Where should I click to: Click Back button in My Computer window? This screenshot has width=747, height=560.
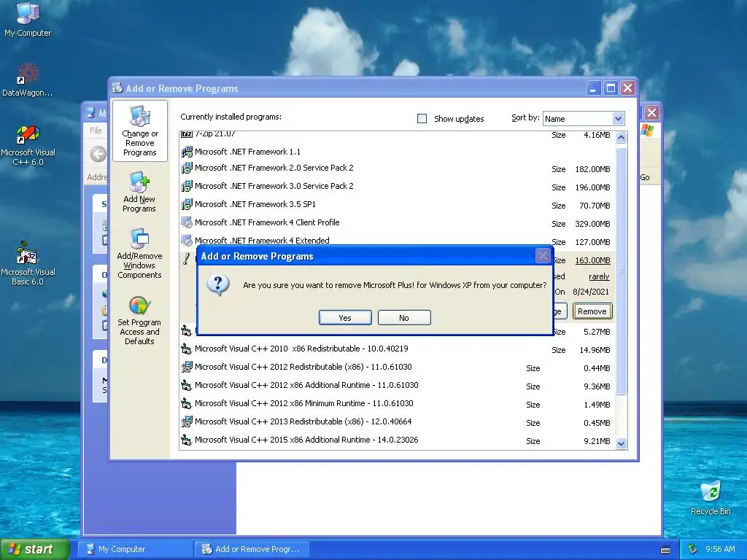click(x=98, y=154)
